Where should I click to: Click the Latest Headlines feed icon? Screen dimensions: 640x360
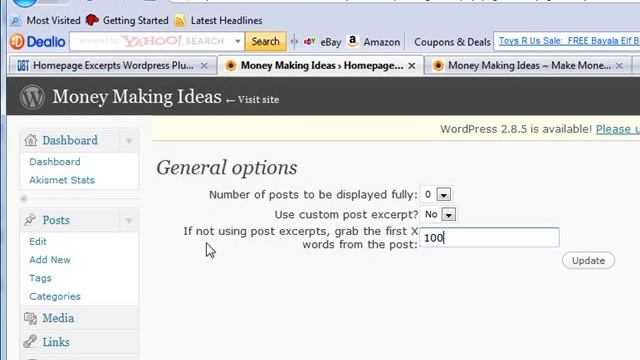(x=180, y=20)
